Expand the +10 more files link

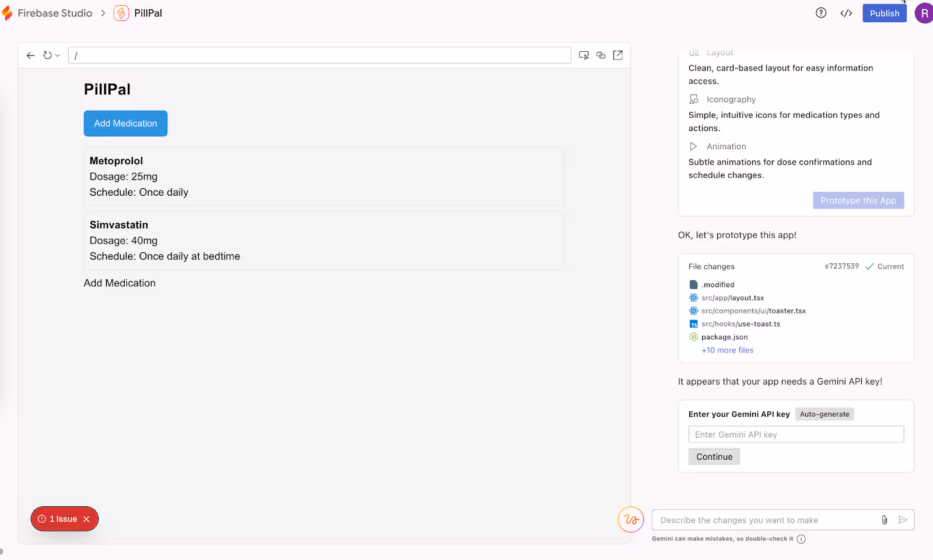[727, 350]
